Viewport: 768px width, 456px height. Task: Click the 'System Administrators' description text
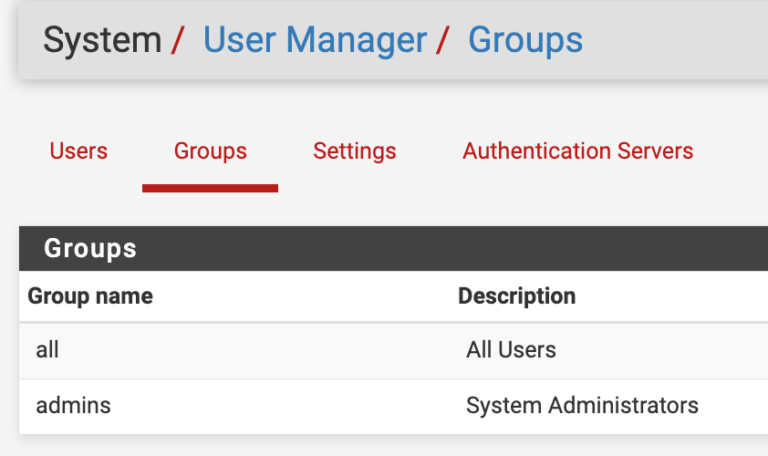[582, 406]
